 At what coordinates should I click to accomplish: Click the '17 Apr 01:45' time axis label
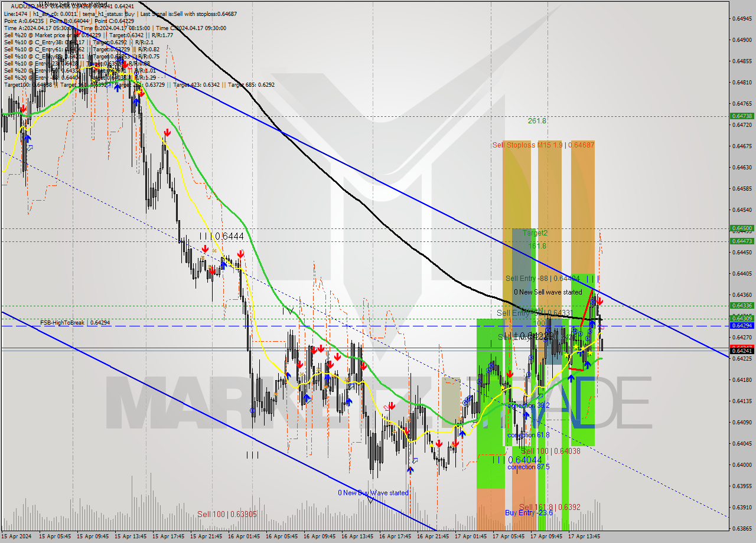470,537
